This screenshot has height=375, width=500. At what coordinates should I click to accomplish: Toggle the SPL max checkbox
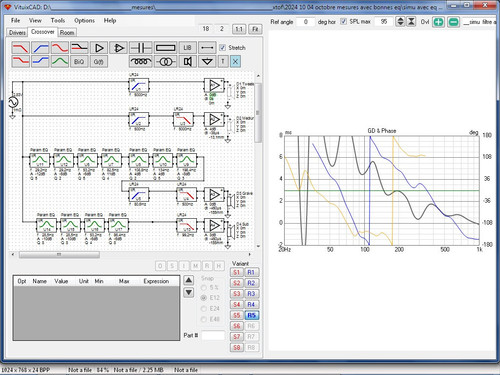(343, 21)
